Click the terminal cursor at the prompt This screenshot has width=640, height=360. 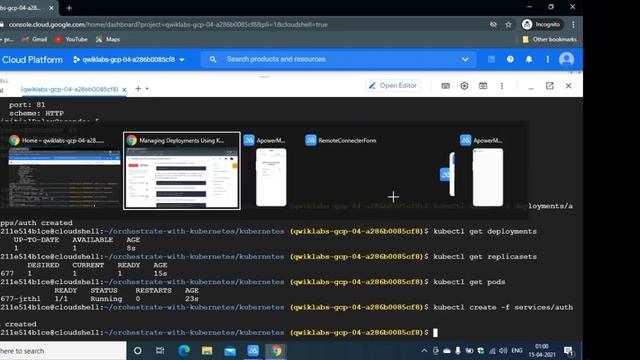click(436, 333)
